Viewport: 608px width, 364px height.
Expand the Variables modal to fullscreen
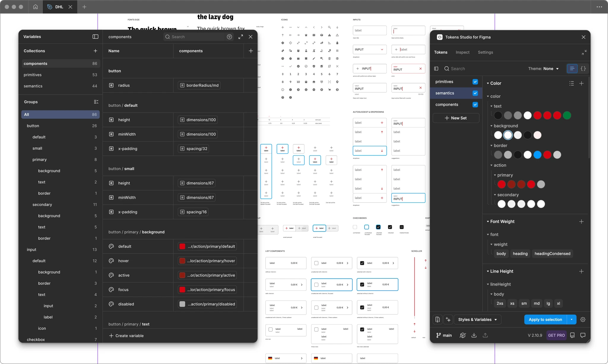[240, 37]
